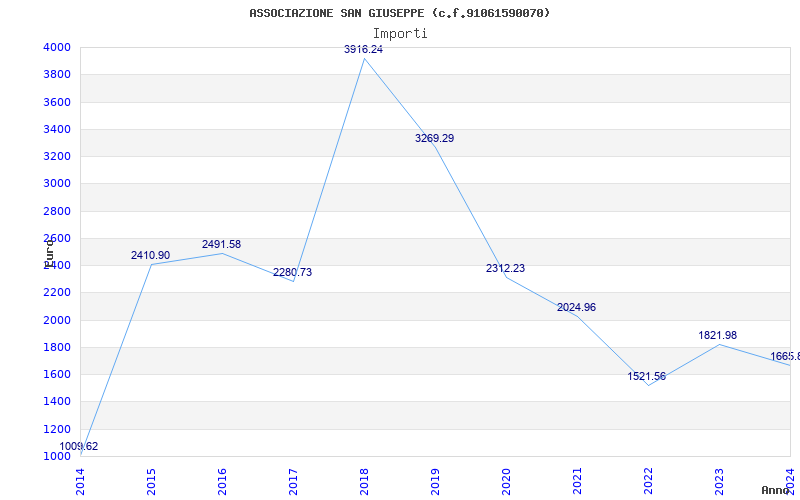This screenshot has height=500, width=800.
Task: Click the 2020 x-axis year label
Action: coord(506,481)
